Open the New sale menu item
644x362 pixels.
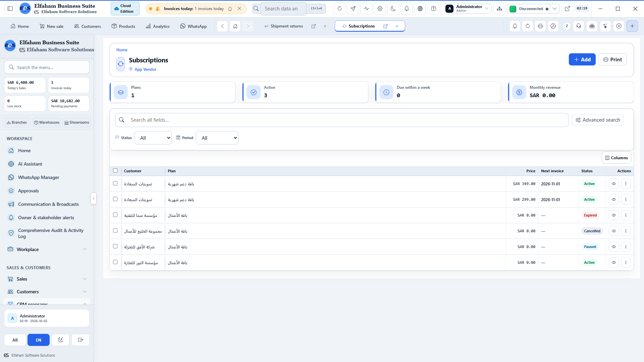[51, 26]
